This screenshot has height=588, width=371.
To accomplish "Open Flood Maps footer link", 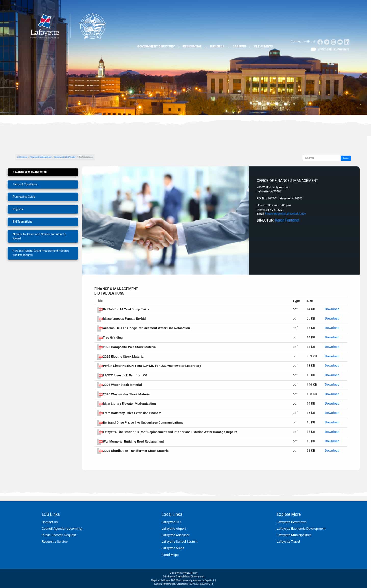I will pyautogui.click(x=170, y=555).
